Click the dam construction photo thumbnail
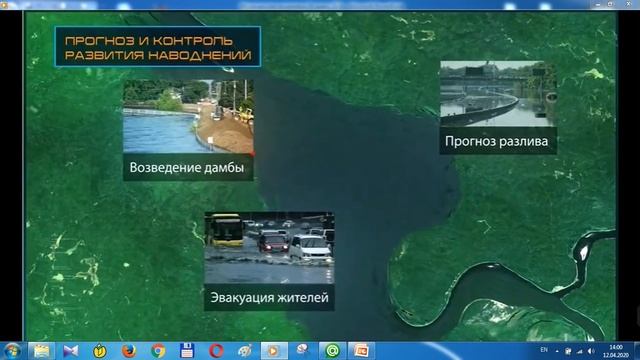Screen dimensions: 640x360 [x=188, y=116]
